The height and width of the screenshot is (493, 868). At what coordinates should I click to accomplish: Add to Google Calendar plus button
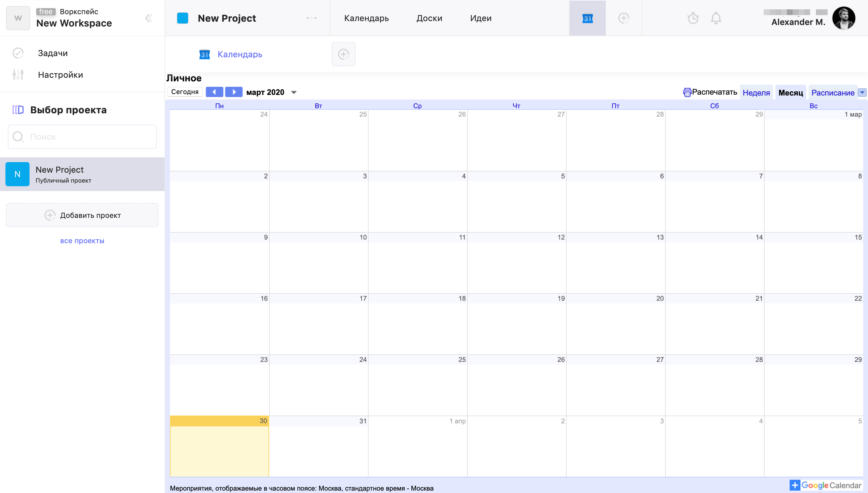(795, 485)
